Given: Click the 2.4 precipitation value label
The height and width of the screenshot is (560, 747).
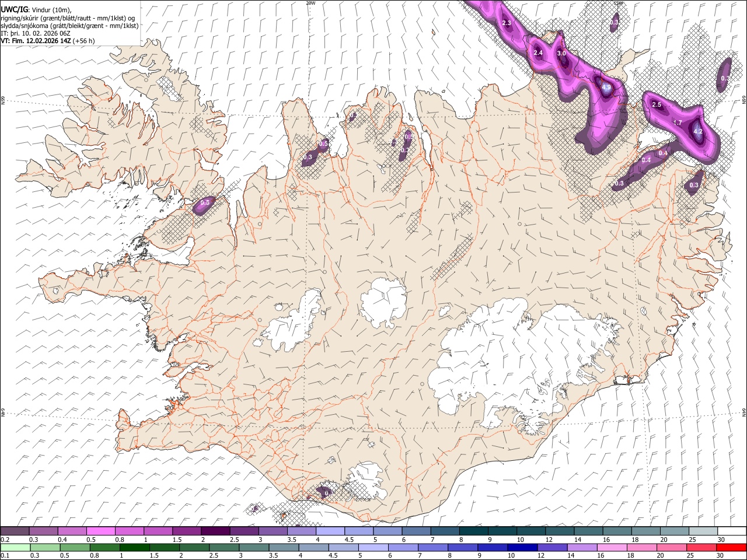Looking at the screenshot, I should pos(538,53).
